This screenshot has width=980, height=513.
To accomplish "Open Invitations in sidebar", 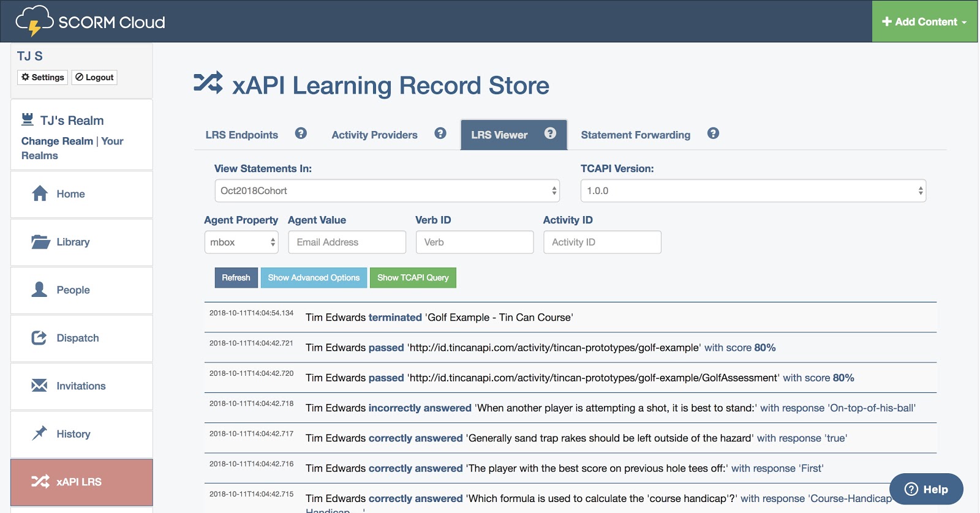I will click(81, 386).
